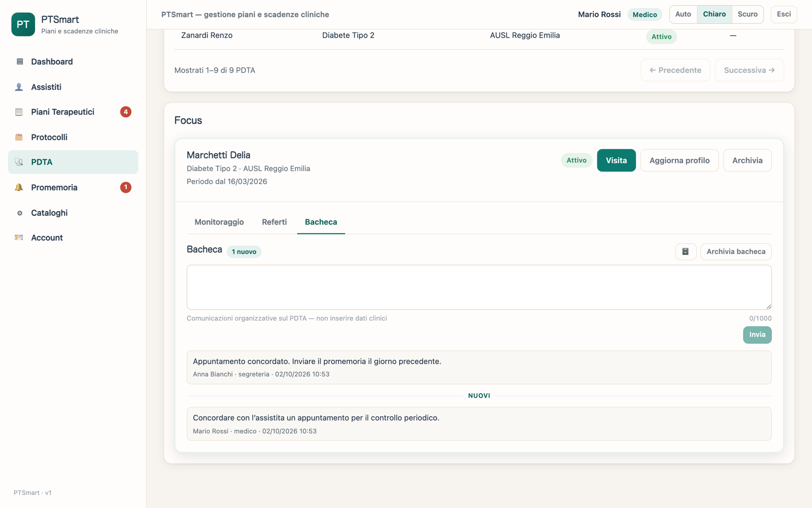Click the red 4 badge on Piani Terapeutici
This screenshot has width=812, height=508.
(126, 112)
